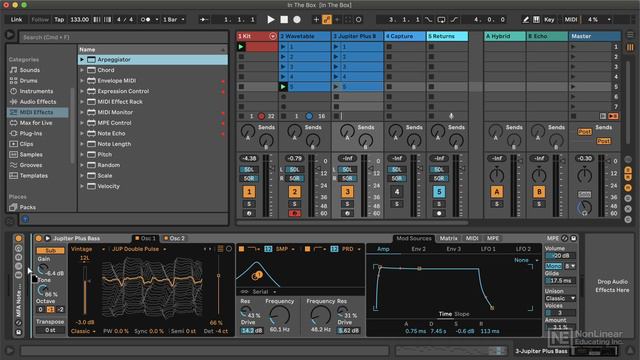Disarm the Wavetable track record button
The image size is (640, 360).
294,213
